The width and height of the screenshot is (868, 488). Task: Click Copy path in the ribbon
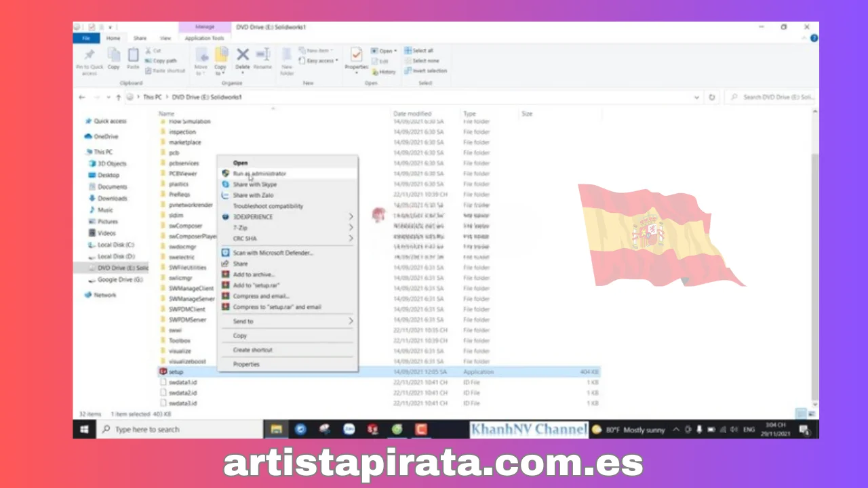(x=161, y=60)
